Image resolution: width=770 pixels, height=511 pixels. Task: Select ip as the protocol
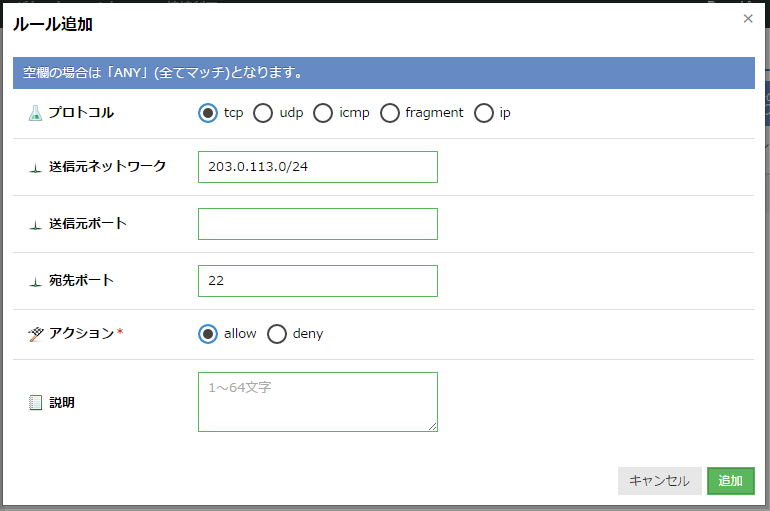click(484, 113)
